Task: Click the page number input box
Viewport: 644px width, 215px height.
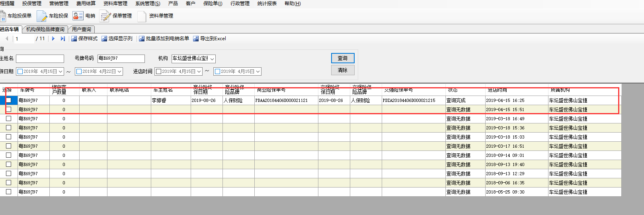Action: point(24,39)
